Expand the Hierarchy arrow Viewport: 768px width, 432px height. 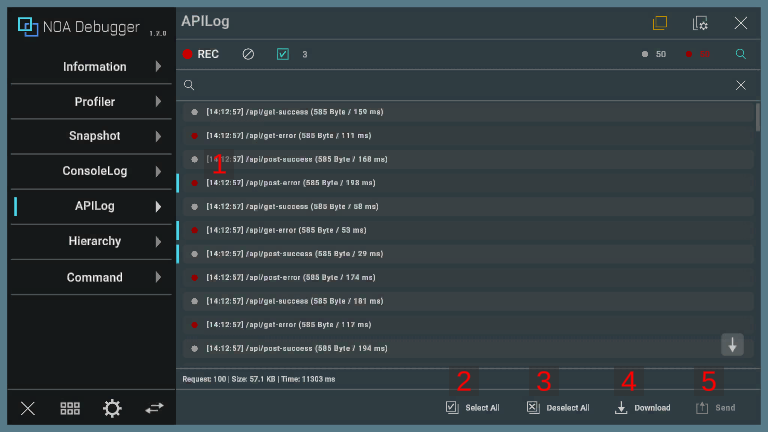(158, 241)
